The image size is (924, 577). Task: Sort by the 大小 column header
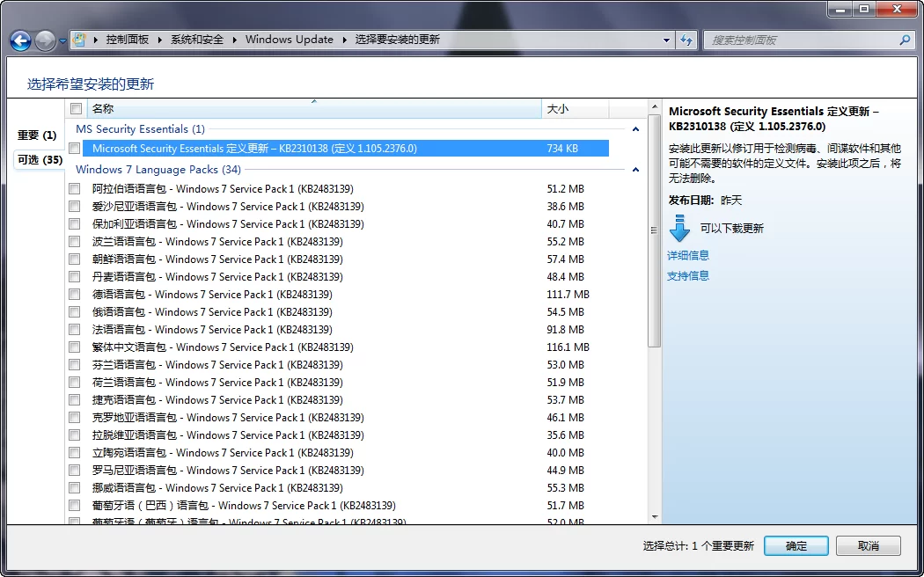coord(575,108)
